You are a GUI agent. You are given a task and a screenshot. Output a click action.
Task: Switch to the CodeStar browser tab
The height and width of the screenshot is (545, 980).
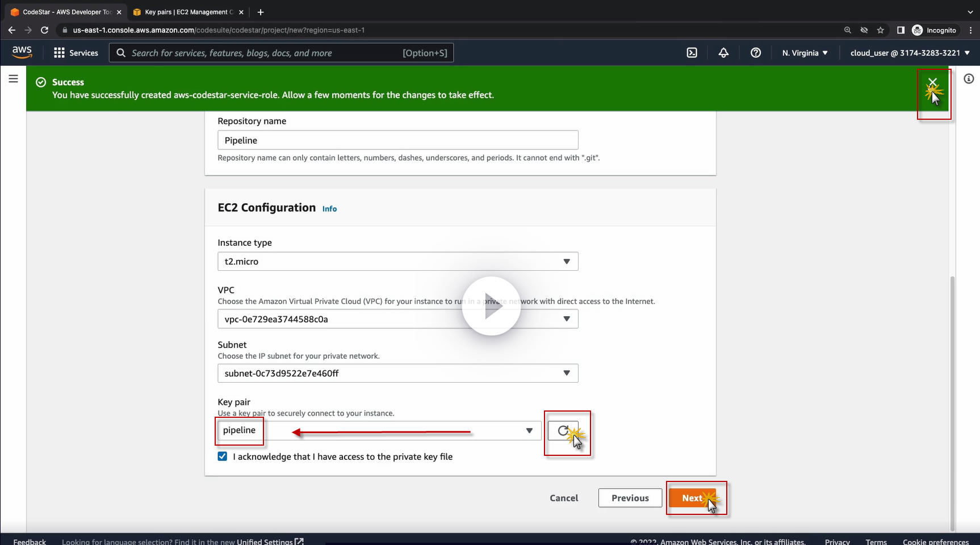[x=66, y=12]
